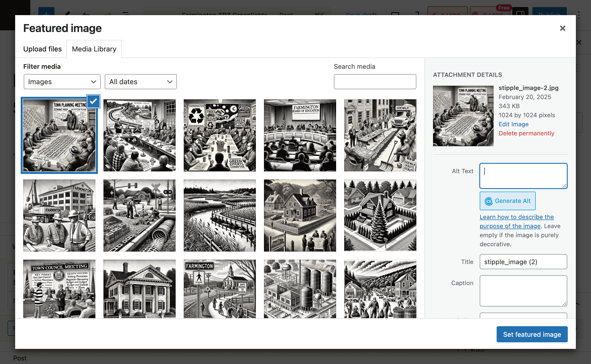
Task: Select the Sidewalk Debate thumbnail
Action: click(x=380, y=135)
